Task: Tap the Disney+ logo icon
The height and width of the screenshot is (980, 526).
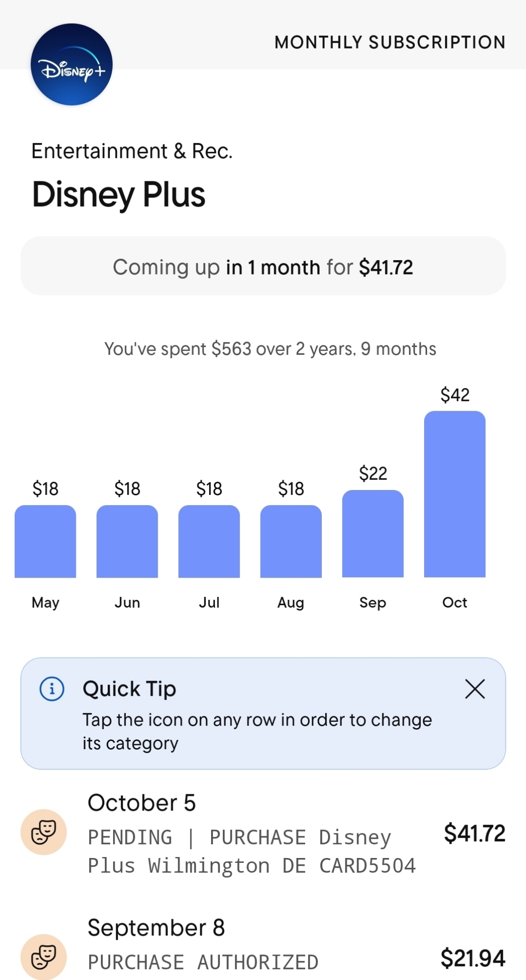Action: coord(72,64)
